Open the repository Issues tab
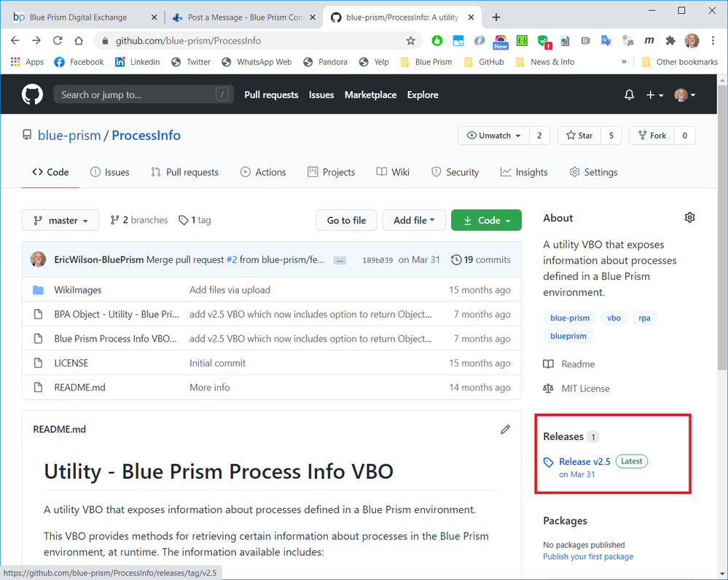Image resolution: width=728 pixels, height=580 pixels. click(x=109, y=172)
